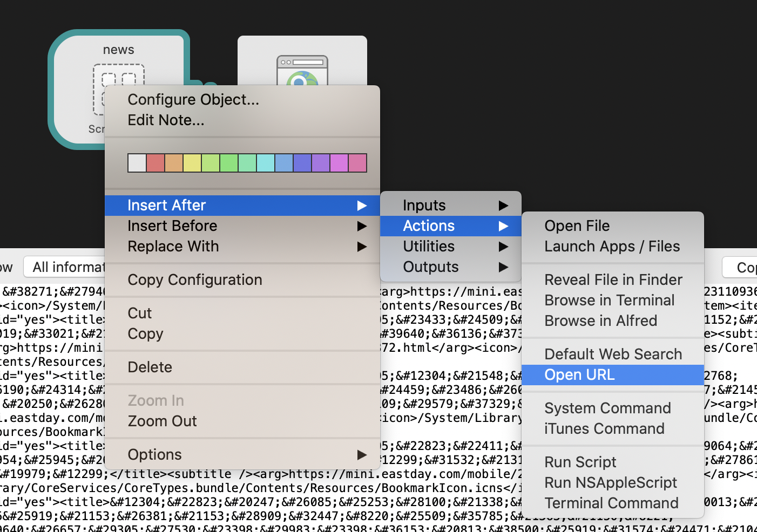Choose Open URL action

(x=613, y=375)
